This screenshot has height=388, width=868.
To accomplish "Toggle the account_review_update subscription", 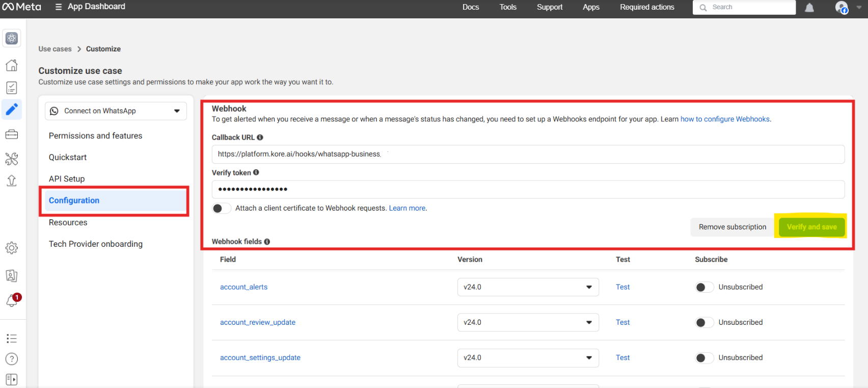I will click(x=704, y=322).
